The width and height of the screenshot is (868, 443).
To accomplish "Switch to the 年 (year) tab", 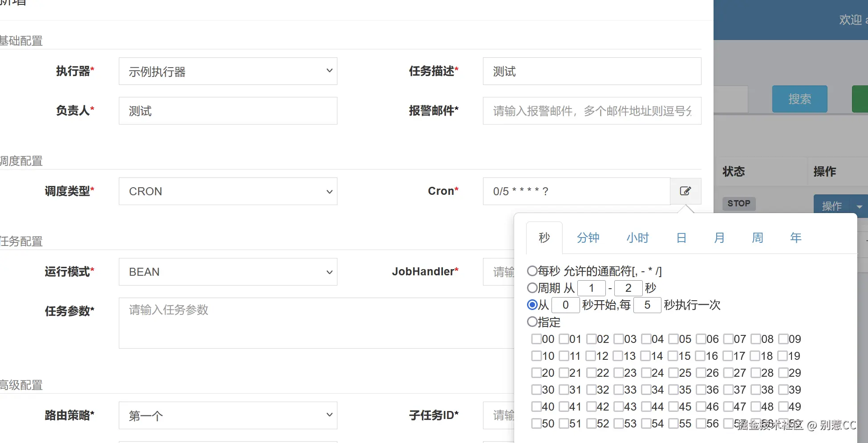I will pyautogui.click(x=795, y=238).
